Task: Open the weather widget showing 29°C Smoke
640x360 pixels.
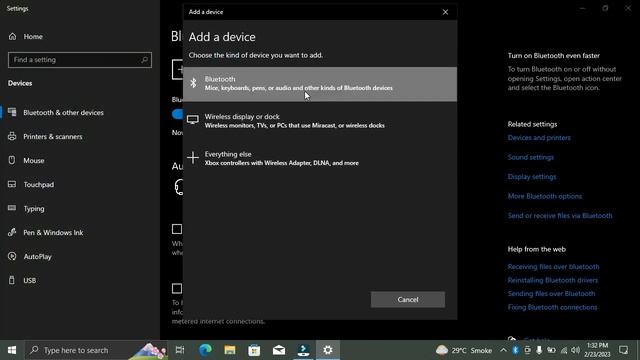Action: 464,350
